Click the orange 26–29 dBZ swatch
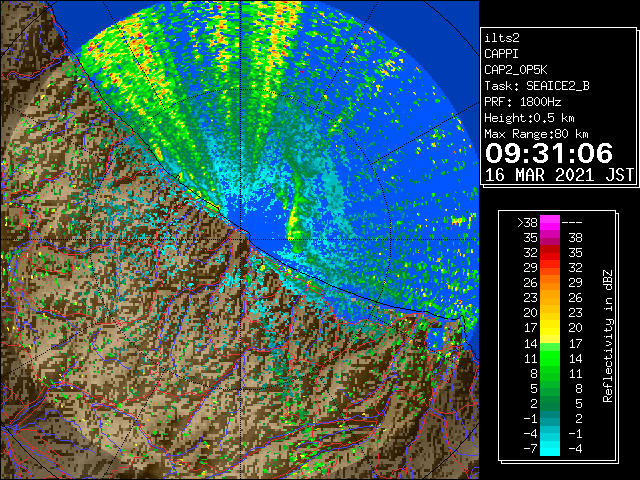This screenshot has width=640, height=480. [550, 282]
